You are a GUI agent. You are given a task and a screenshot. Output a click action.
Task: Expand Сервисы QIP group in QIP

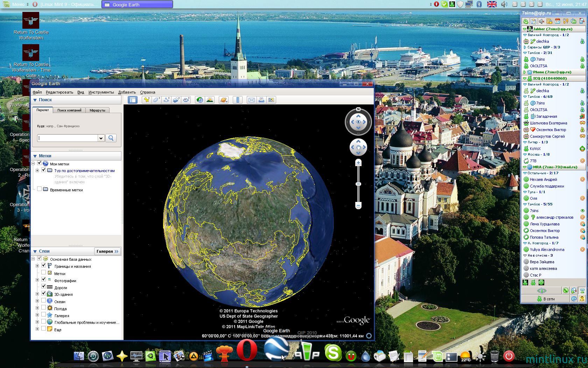(525, 47)
